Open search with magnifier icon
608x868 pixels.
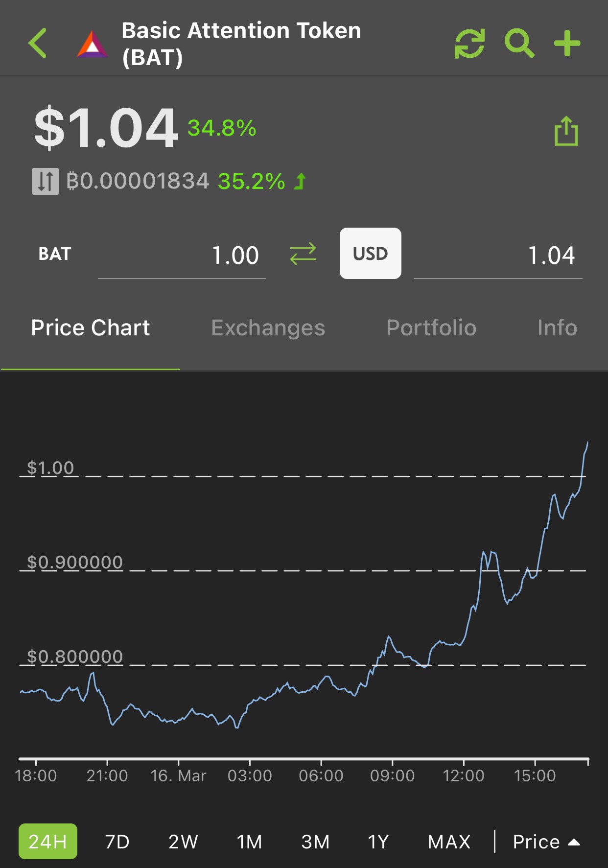coord(519,44)
